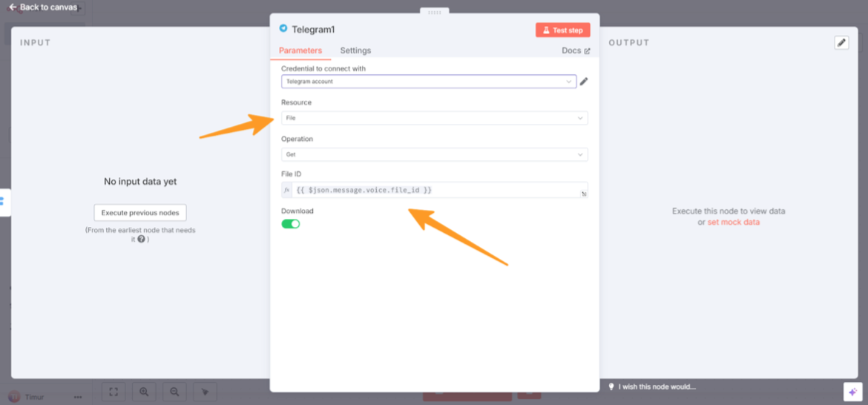Zoom out on the canvas with minus magnifier
Viewport: 868px width, 405px height.
click(x=174, y=391)
